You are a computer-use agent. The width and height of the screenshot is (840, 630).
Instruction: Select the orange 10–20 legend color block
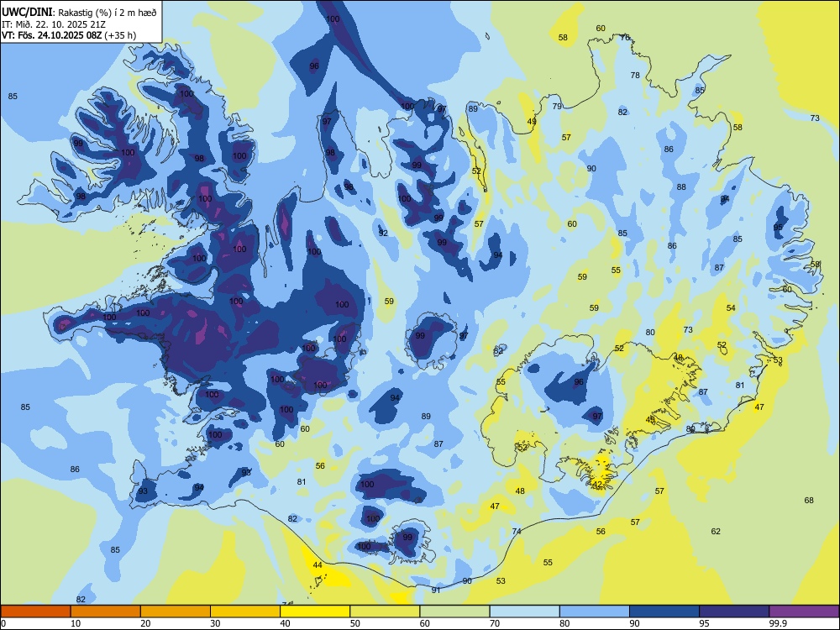point(106,612)
